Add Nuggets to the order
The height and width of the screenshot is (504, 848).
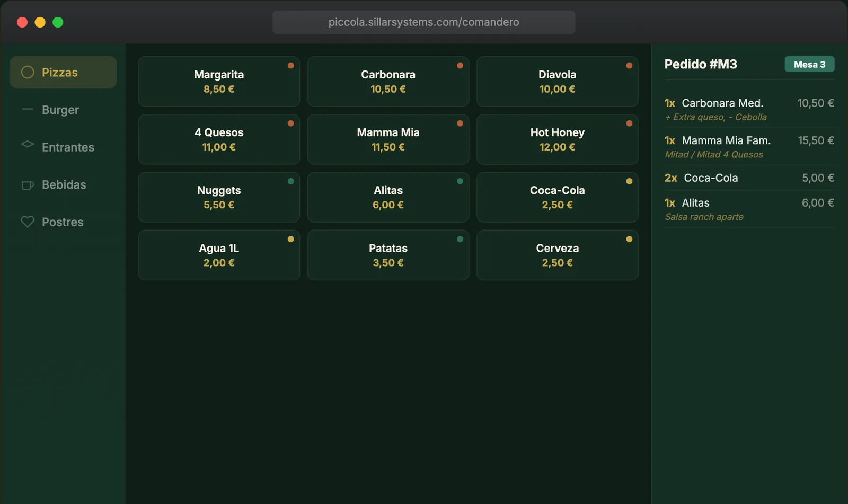219,197
